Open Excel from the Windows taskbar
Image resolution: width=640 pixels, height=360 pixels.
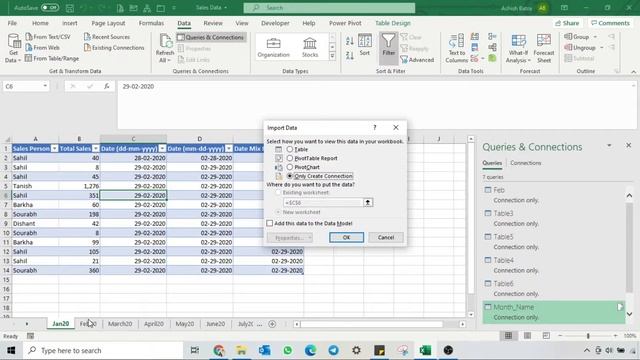click(x=425, y=350)
